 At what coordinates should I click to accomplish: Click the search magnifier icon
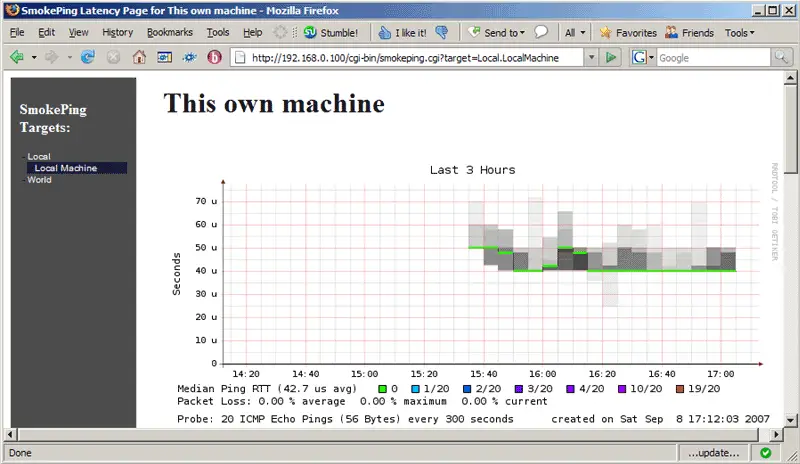pos(781,58)
